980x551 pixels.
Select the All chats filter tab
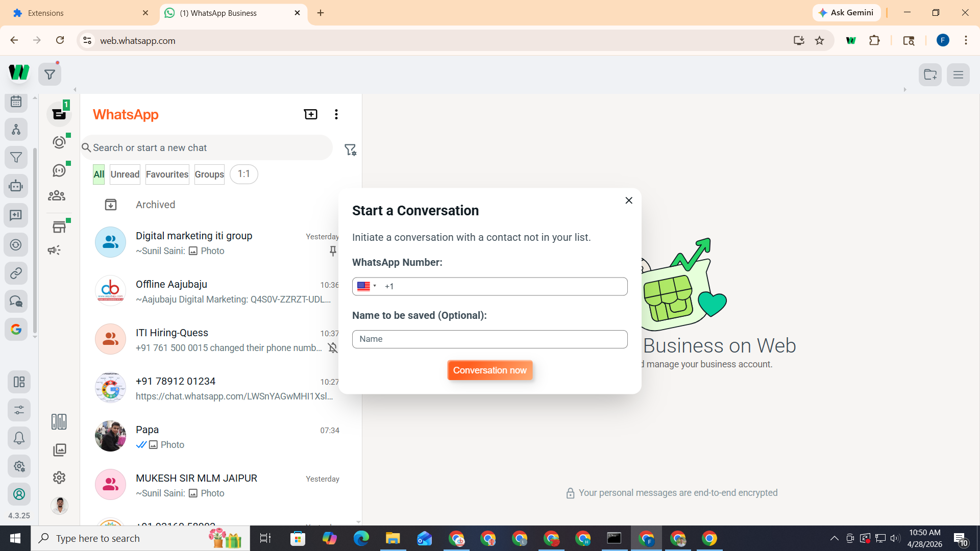tap(99, 174)
